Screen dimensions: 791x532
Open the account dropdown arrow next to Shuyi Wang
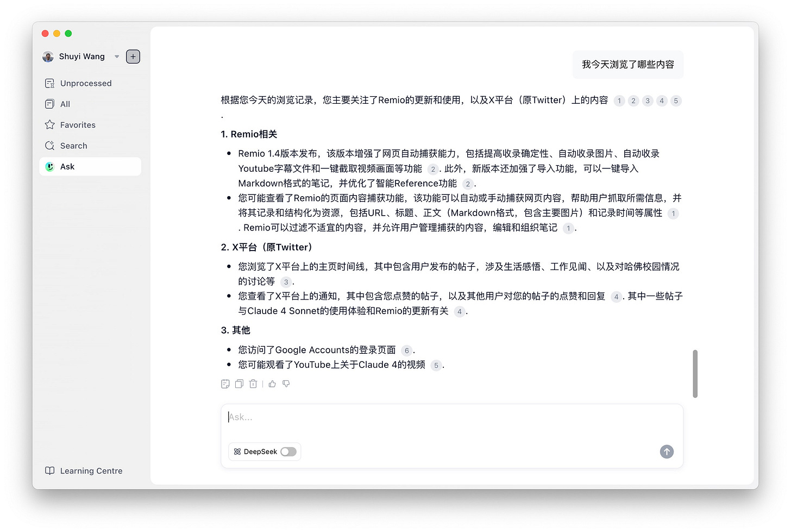117,57
